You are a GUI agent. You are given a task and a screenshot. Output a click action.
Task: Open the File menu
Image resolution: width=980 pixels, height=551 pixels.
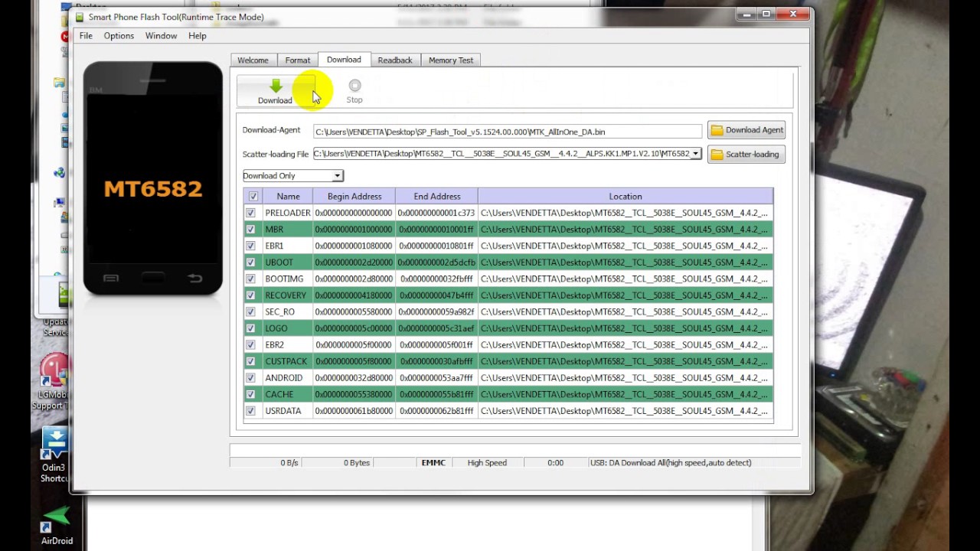[x=86, y=36]
